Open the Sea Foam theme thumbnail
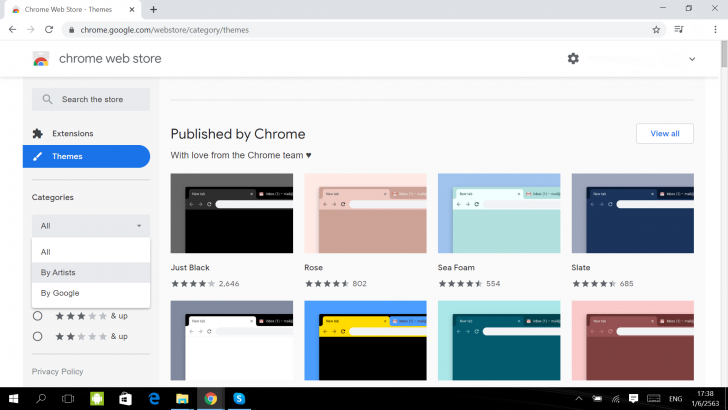 coord(499,213)
